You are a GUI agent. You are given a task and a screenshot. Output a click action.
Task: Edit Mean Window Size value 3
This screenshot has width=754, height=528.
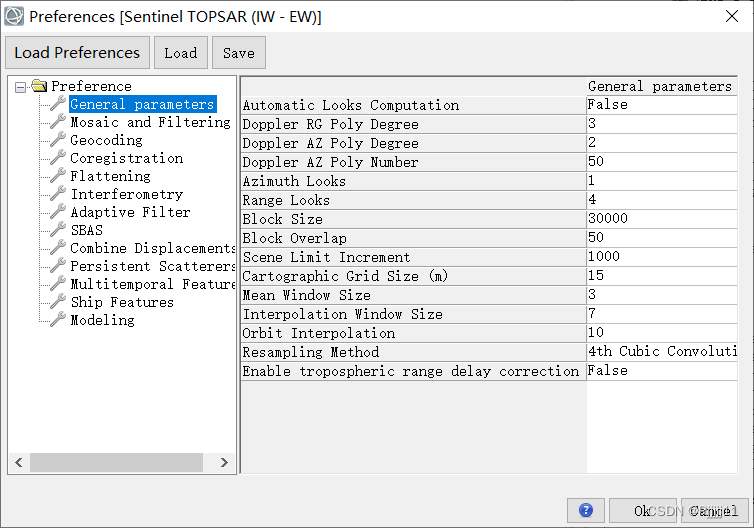(x=662, y=295)
